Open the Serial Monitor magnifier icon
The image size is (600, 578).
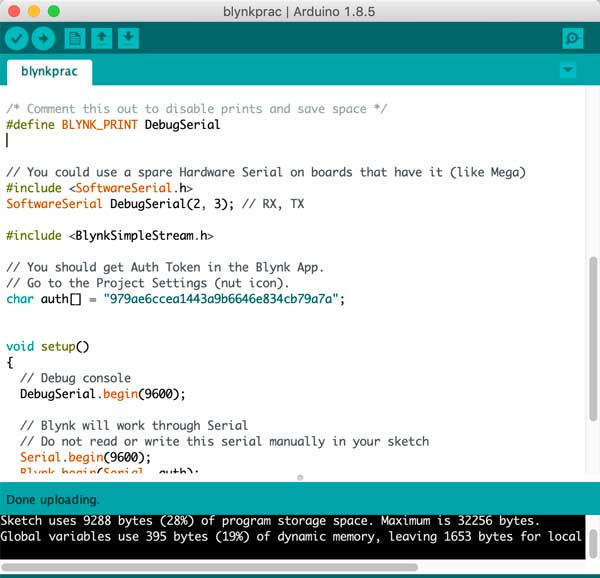[x=573, y=39]
